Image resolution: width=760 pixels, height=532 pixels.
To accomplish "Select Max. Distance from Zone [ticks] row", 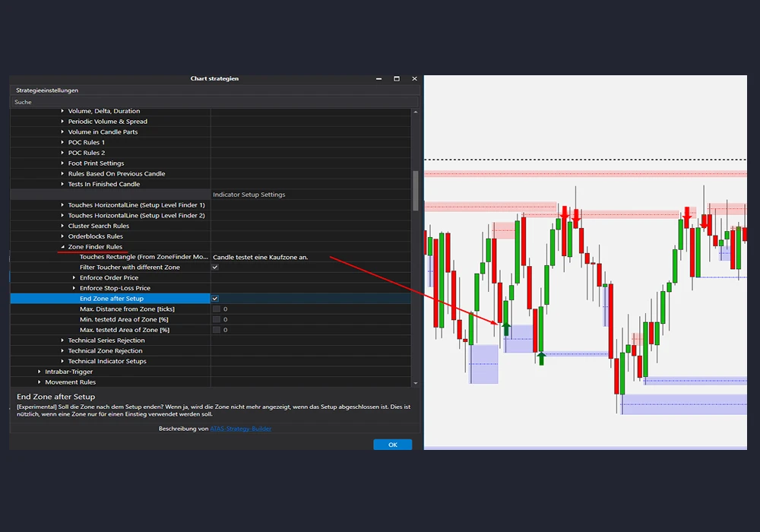I will point(211,309).
